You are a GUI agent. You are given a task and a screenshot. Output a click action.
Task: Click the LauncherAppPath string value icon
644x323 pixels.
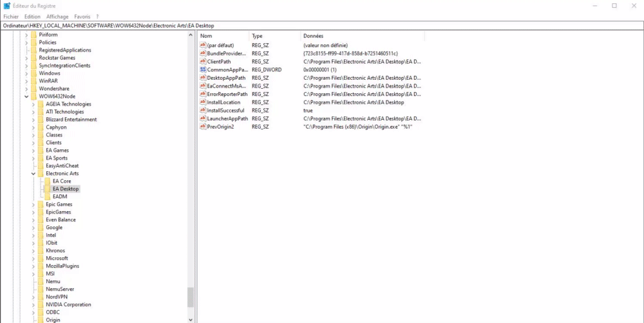point(203,118)
